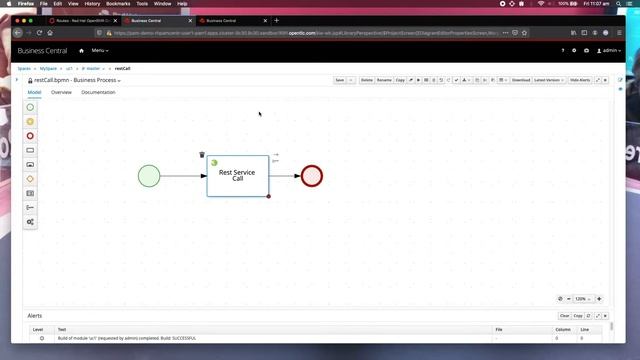Reload the page in Firefox
The width and height of the screenshot is (640, 360).
39,33
